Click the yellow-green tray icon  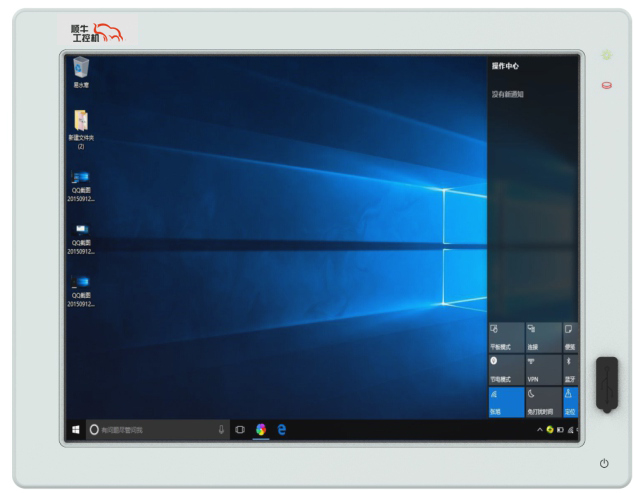point(550,430)
